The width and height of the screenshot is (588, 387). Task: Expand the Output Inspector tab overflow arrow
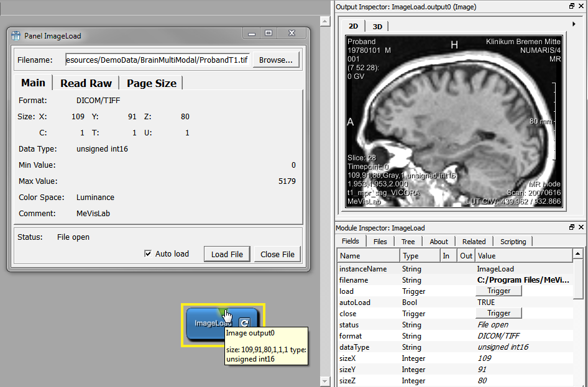pyautogui.click(x=574, y=24)
